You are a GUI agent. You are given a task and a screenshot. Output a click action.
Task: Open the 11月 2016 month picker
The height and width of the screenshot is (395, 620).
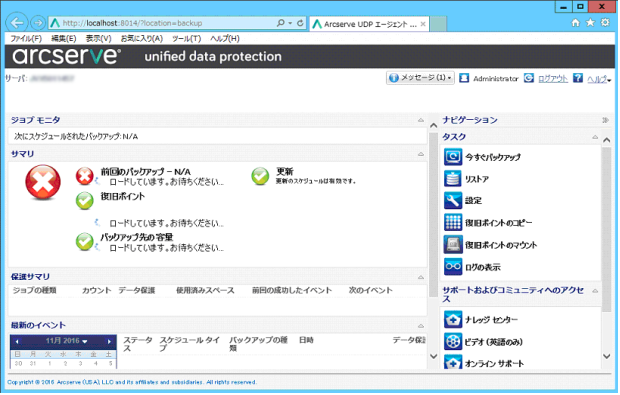(66, 341)
